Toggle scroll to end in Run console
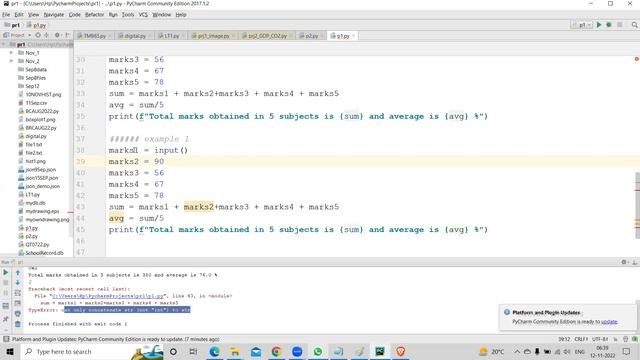The width and height of the screenshot is (640, 360). [18, 303]
